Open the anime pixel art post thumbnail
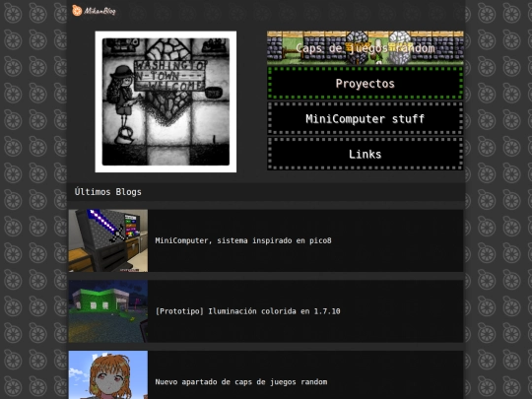This screenshot has height=399, width=532. tap(108, 375)
